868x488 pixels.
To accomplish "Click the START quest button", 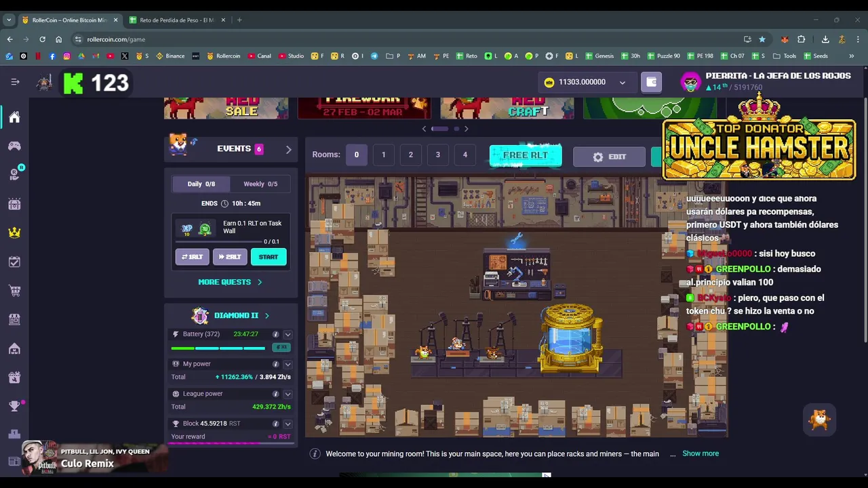I will pos(269,257).
